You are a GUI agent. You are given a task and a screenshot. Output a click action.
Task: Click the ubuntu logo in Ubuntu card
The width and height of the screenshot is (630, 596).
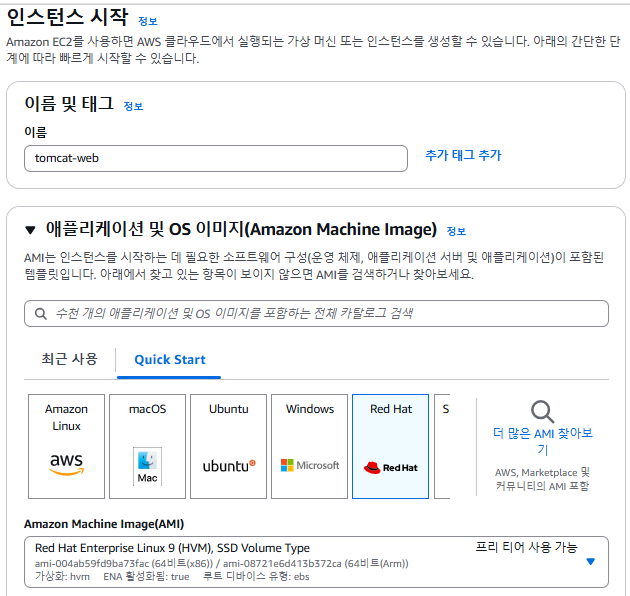tap(229, 466)
